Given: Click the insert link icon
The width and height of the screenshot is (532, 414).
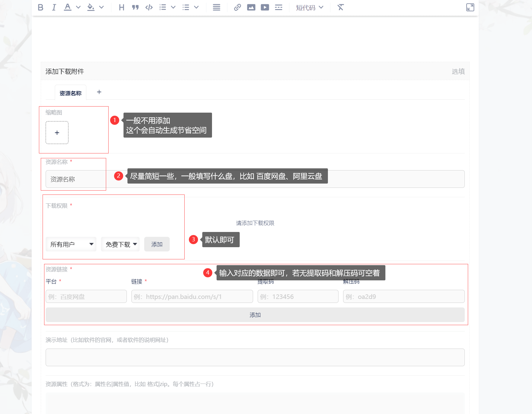Looking at the screenshot, I should click(237, 7).
